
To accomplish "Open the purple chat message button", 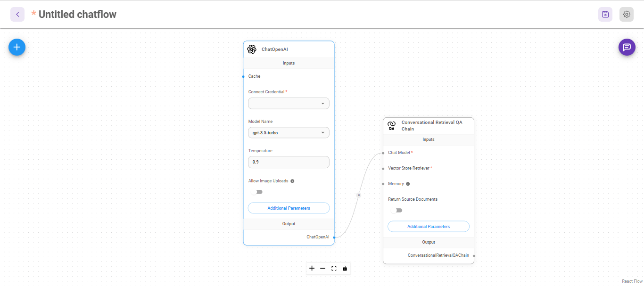I will click(x=627, y=47).
